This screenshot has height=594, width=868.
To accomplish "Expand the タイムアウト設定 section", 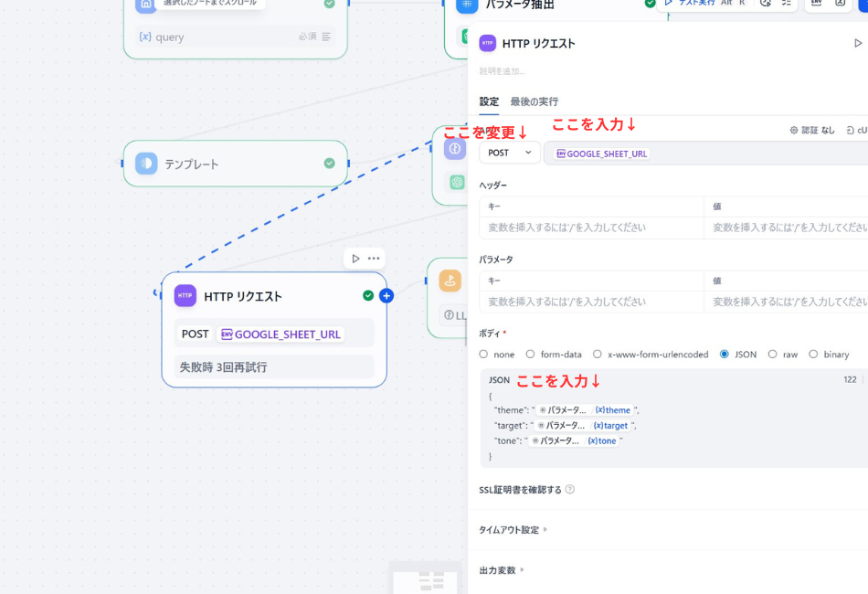I will pos(513,529).
